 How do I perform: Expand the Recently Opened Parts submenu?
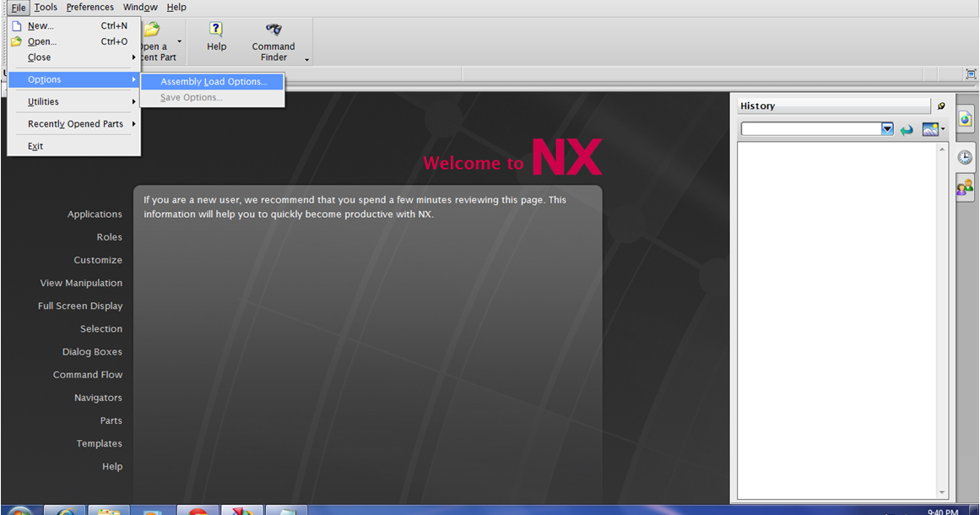(x=76, y=123)
